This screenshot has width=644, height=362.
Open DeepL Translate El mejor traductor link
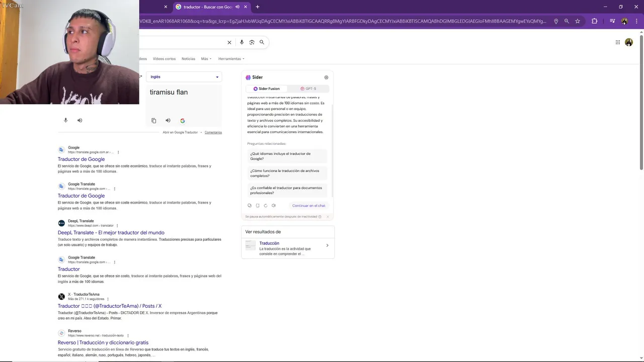tap(111, 233)
